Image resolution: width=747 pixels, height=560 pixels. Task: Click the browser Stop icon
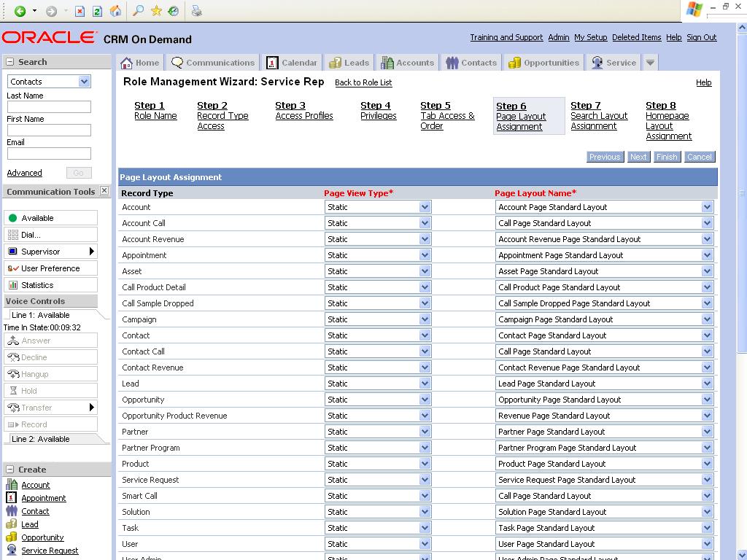tap(80, 11)
